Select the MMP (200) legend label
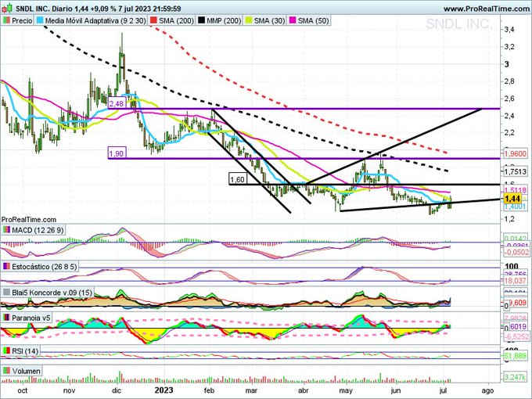The height and width of the screenshot is (399, 532). point(224,20)
